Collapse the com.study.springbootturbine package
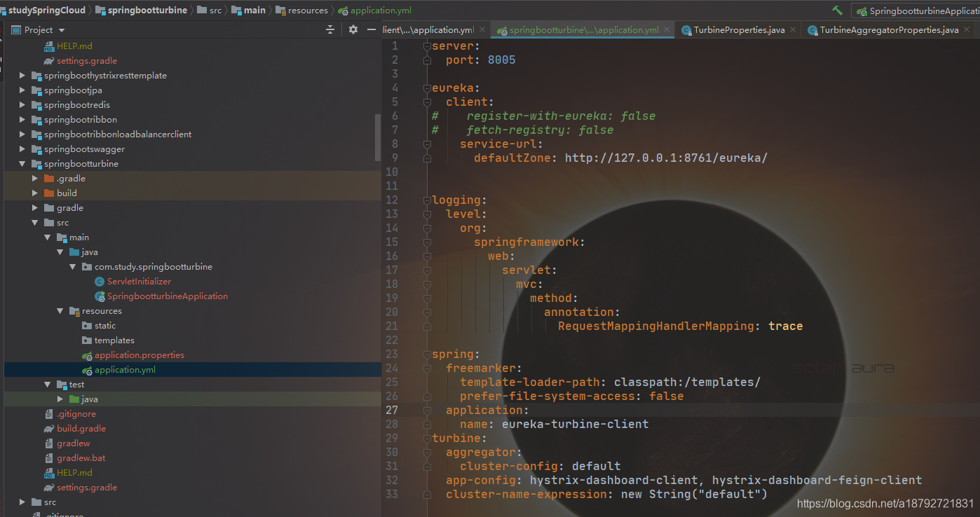Image resolution: width=980 pixels, height=517 pixels. tap(73, 267)
